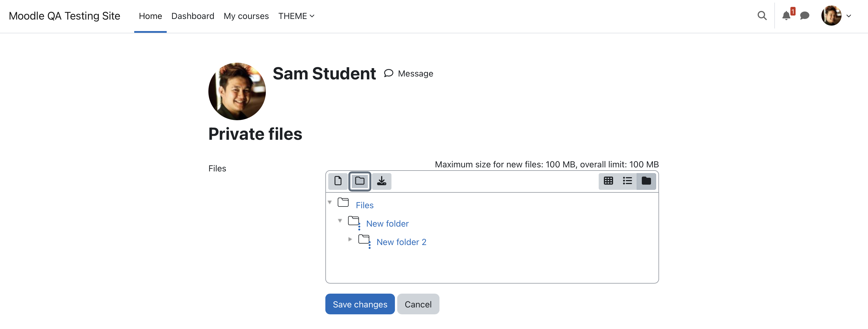
Task: Open the New folder 2 link
Action: (x=401, y=242)
